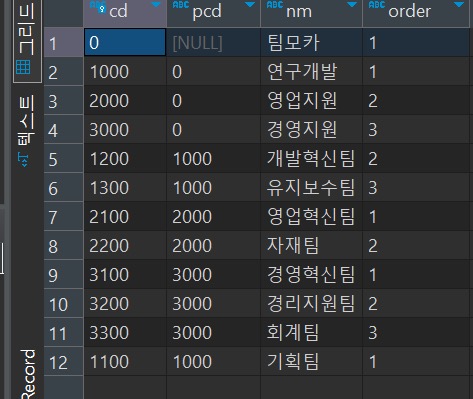Image resolution: width=473 pixels, height=399 pixels.
Task: Select the 연구개발 name cell
Action: (x=311, y=71)
